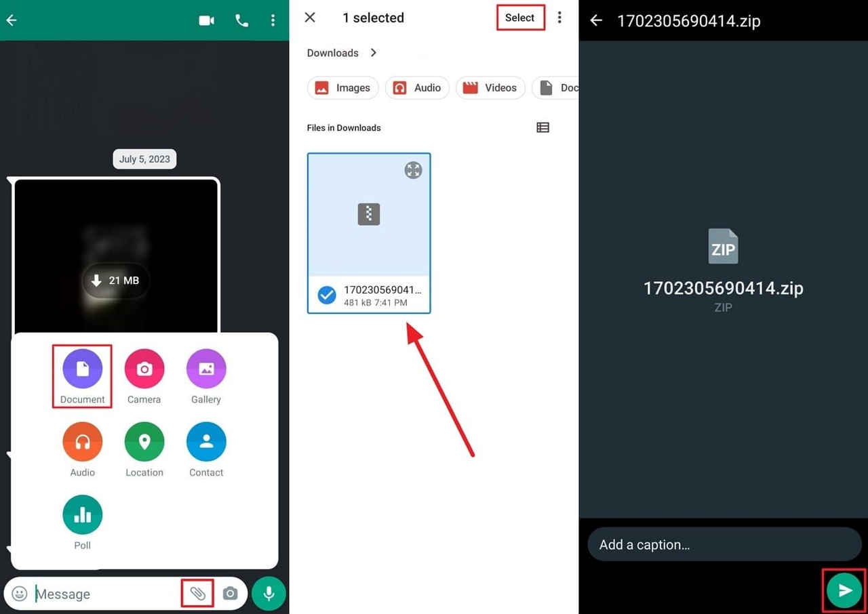Send the zip file with the send button

pyautogui.click(x=843, y=590)
